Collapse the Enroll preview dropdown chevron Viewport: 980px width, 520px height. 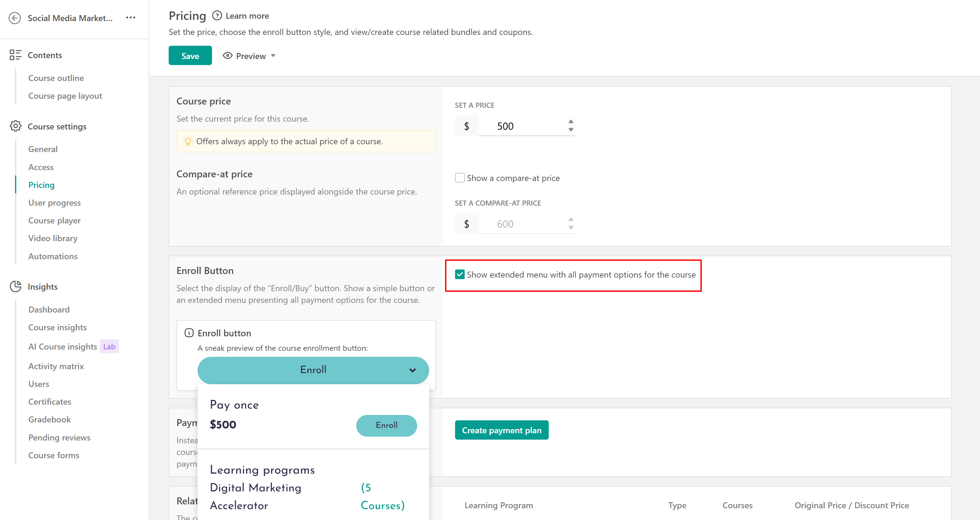click(x=412, y=370)
